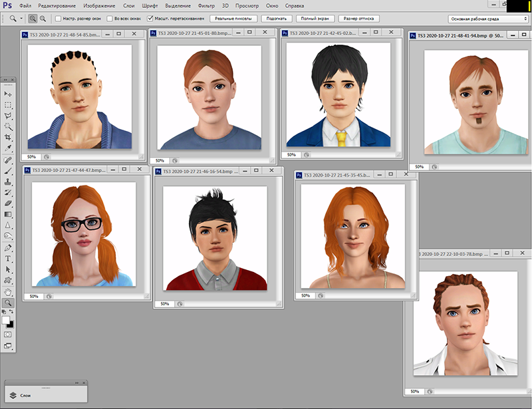
Task: Expand the Слои panel with double-arrow
Action: click(x=77, y=383)
